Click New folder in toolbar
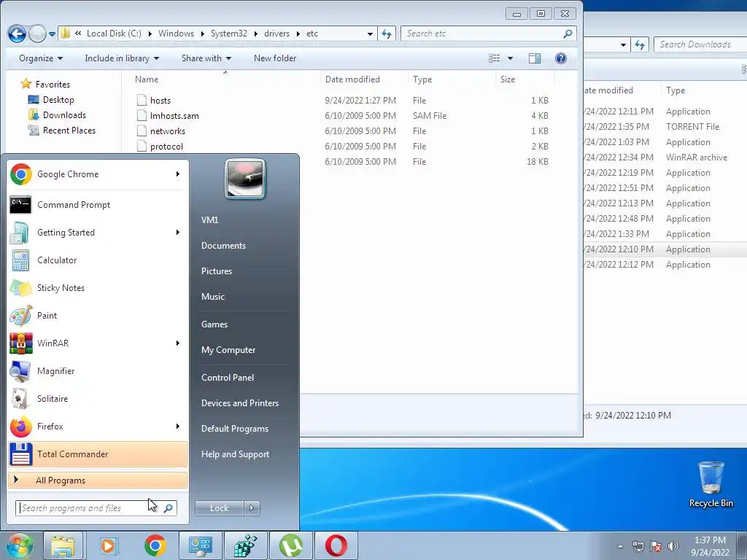 click(x=275, y=58)
